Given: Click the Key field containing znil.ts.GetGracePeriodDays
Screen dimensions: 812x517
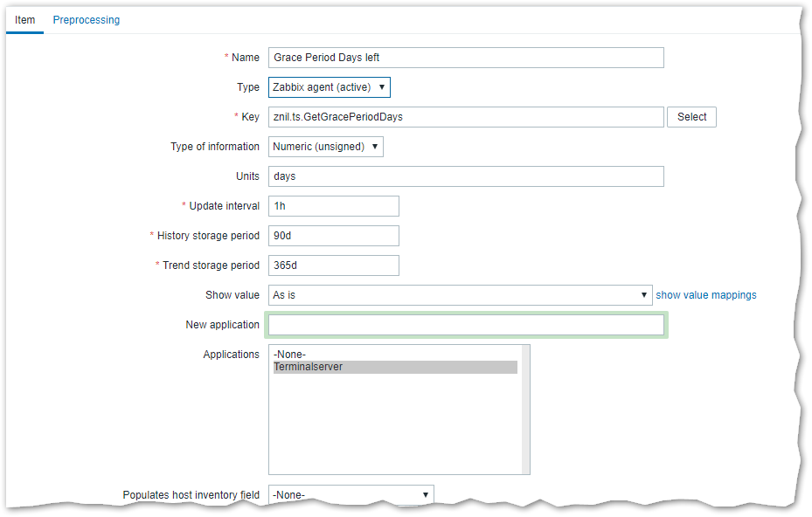Looking at the screenshot, I should click(465, 117).
